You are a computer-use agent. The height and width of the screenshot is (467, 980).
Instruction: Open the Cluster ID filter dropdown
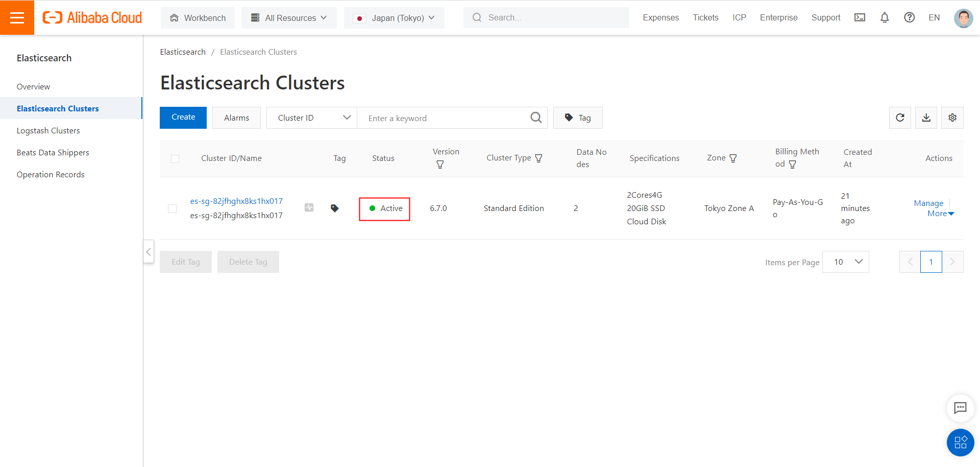click(312, 118)
